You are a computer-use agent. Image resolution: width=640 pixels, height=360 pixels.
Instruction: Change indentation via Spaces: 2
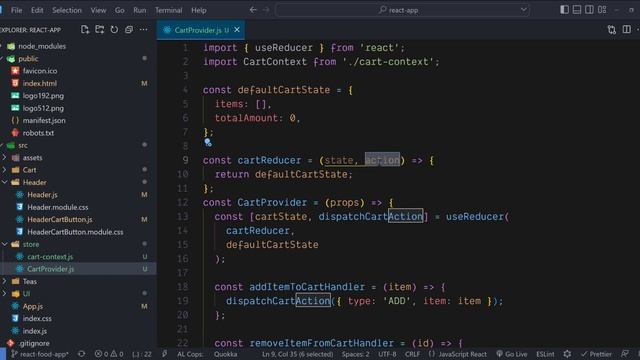pyautogui.click(x=356, y=354)
